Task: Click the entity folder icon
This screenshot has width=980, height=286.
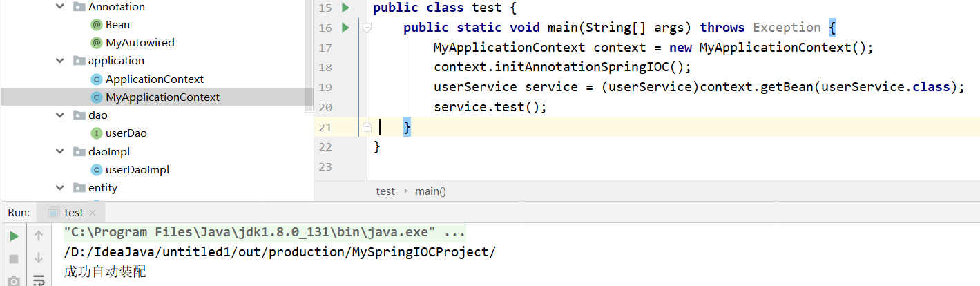Action: [x=79, y=188]
